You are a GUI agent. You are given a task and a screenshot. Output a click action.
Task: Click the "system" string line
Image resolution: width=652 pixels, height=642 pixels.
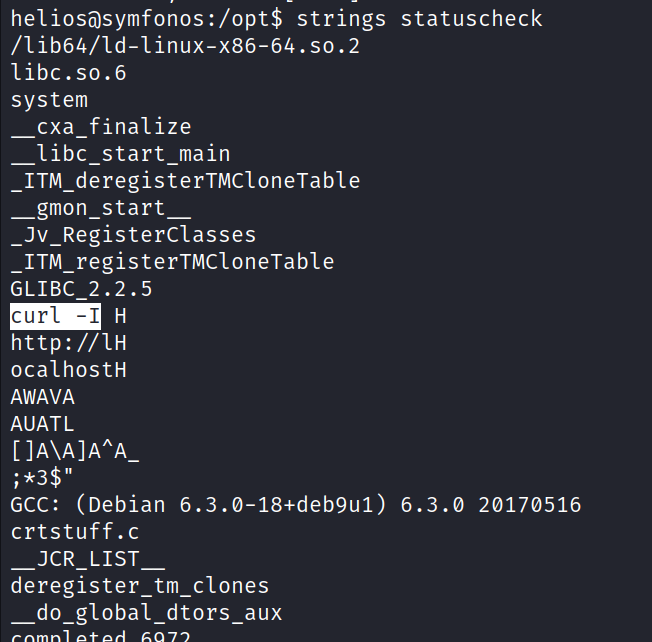click(x=49, y=100)
